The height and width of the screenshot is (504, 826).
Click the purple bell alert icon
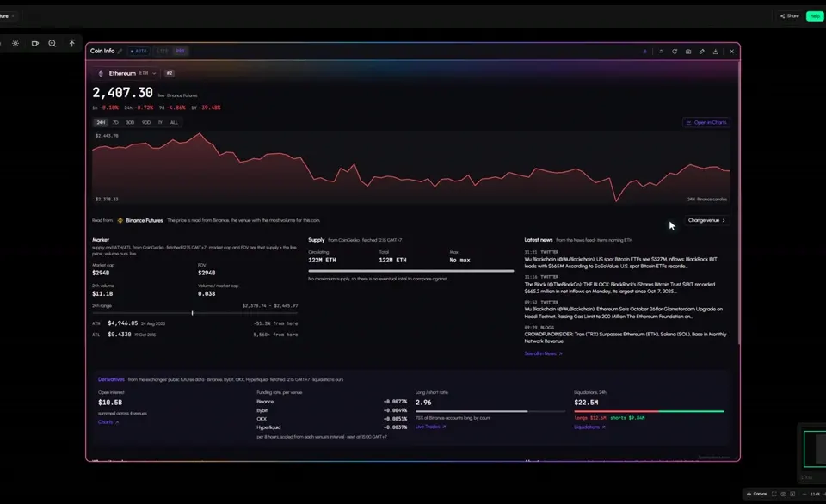pos(644,52)
